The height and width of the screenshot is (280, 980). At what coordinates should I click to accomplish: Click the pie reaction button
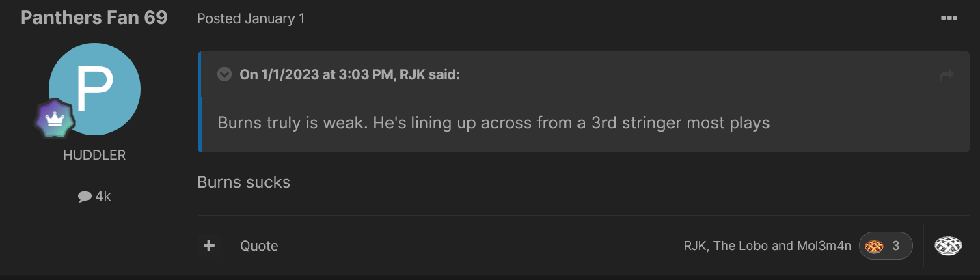[948, 245]
